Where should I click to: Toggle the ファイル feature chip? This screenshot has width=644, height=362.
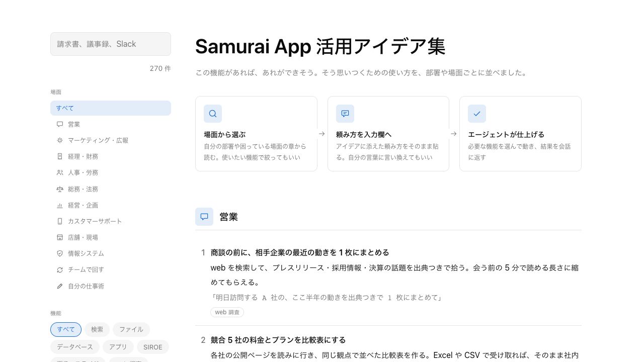131,329
